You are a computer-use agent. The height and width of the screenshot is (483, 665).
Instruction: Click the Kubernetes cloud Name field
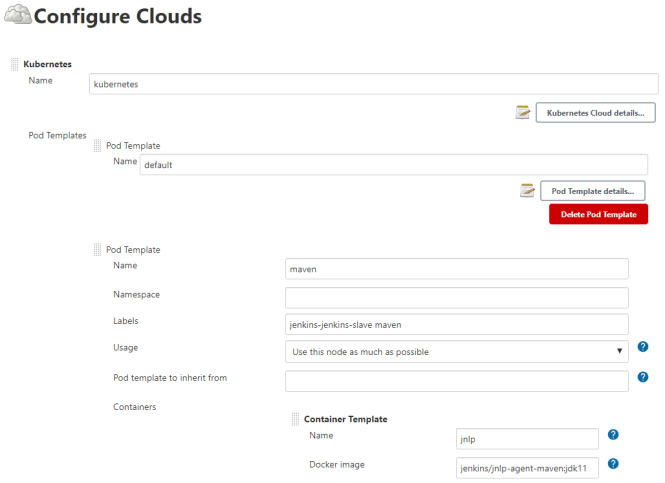pyautogui.click(x=374, y=84)
